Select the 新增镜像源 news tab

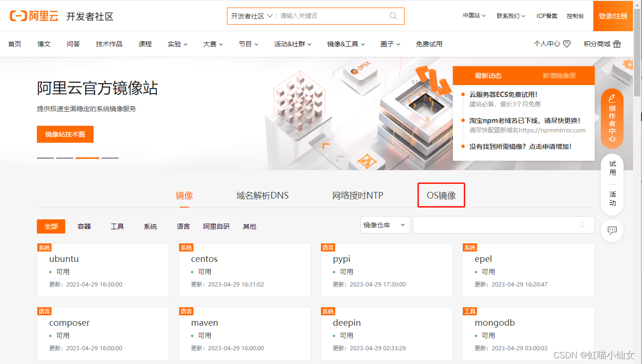559,76
